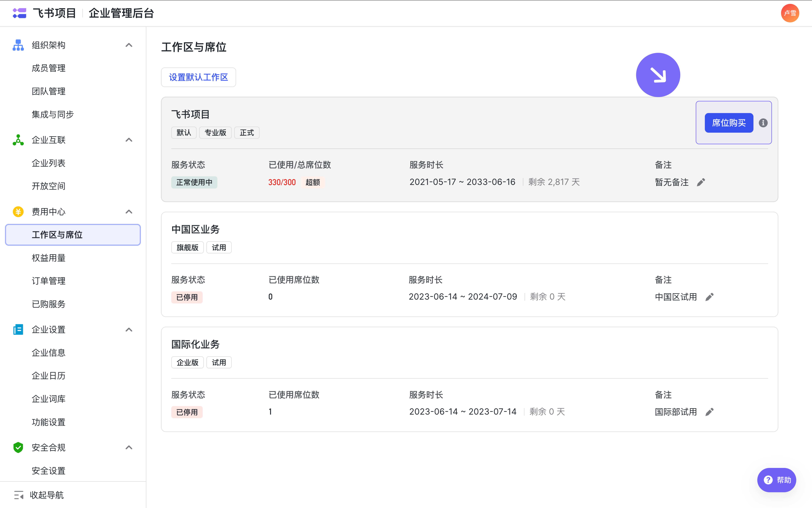
Task: Click the 中国区业务 workspace title
Action: [195, 230]
